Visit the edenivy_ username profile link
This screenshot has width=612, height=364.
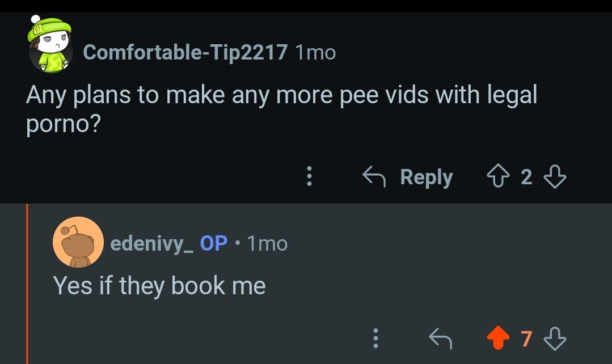(x=152, y=243)
